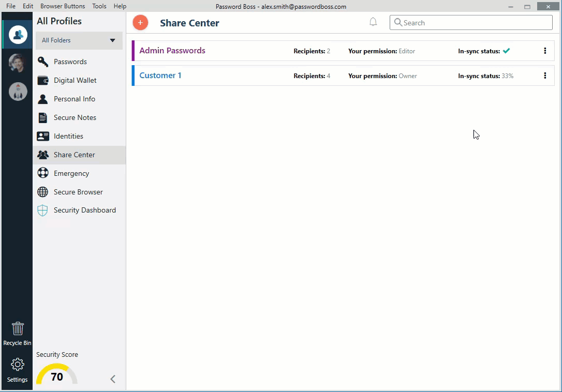Click the Share Center heading
This screenshot has height=392, width=562.
(x=189, y=23)
